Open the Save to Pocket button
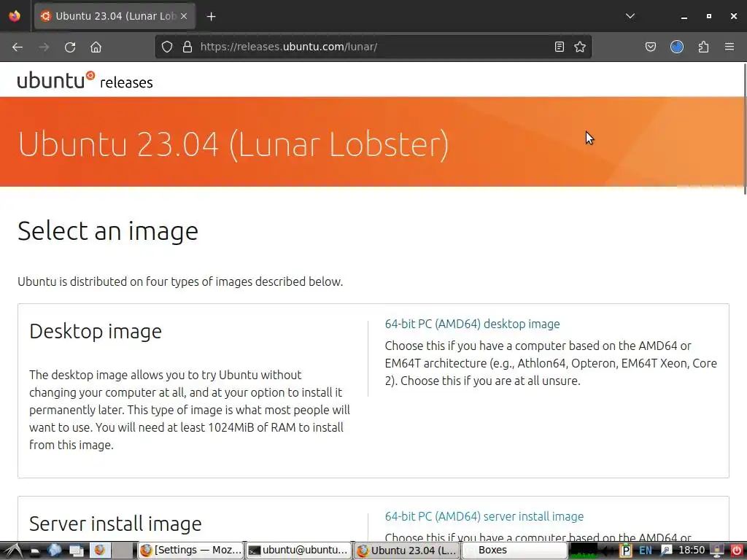 [x=650, y=47]
